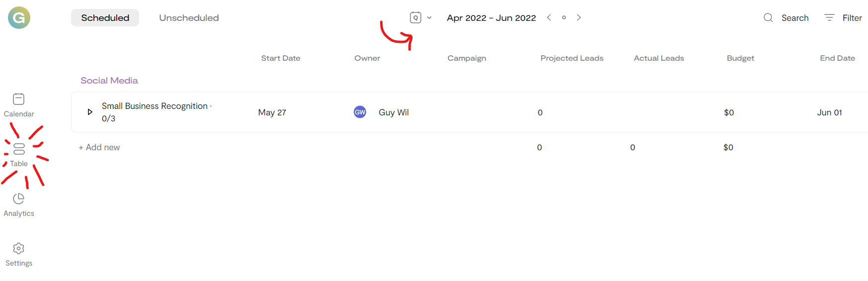Click the Budget column header
Screen dimensions: 868x281
(x=740, y=58)
